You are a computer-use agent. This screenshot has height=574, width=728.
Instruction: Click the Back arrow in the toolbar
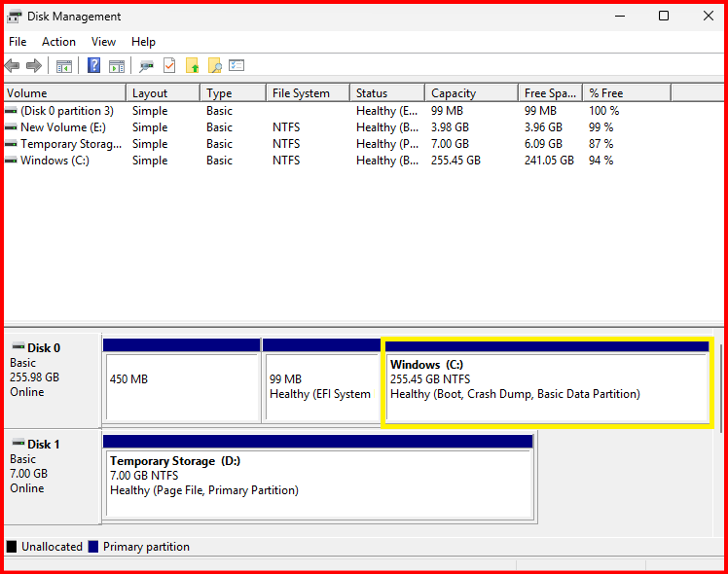click(x=12, y=66)
